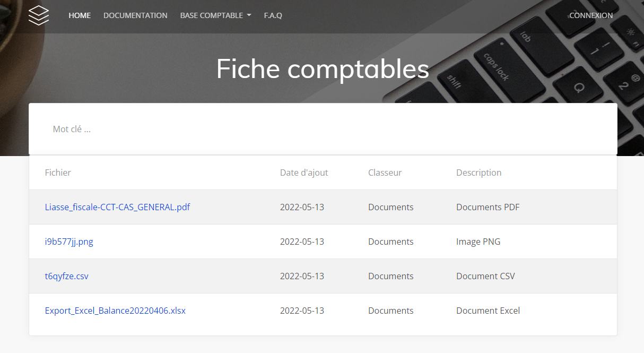The image size is (644, 353).
Task: Navigate to the HOME menu item
Action: point(80,15)
